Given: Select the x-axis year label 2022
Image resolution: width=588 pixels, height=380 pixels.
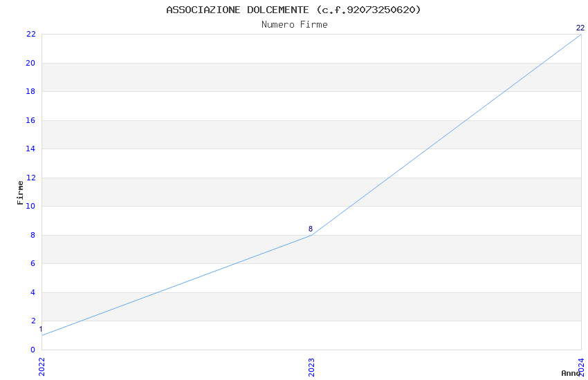Looking at the screenshot, I should (42, 367).
